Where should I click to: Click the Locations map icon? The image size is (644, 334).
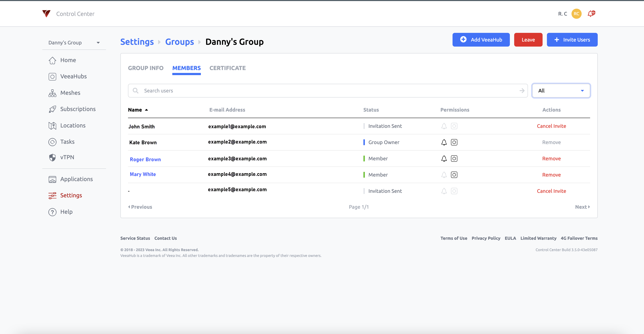click(52, 125)
